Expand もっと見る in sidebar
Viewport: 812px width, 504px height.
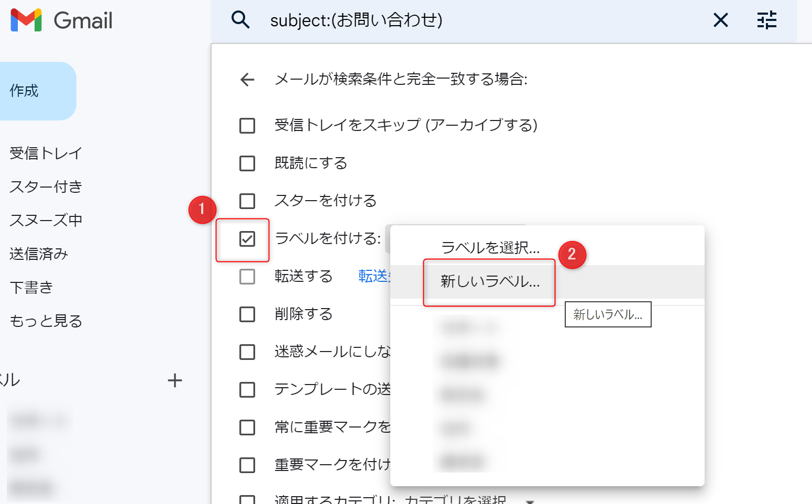pos(46,321)
